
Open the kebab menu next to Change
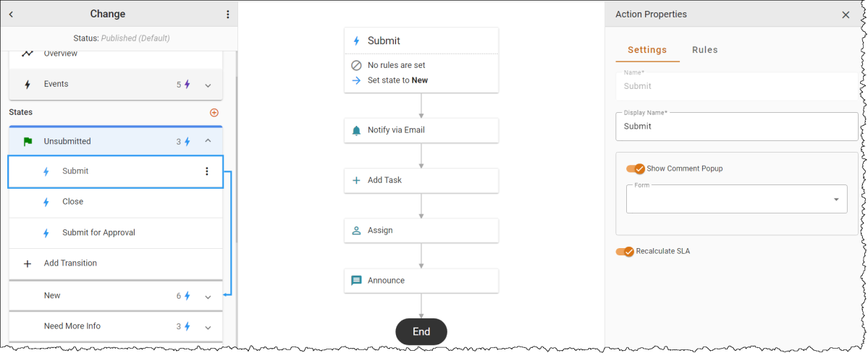227,14
